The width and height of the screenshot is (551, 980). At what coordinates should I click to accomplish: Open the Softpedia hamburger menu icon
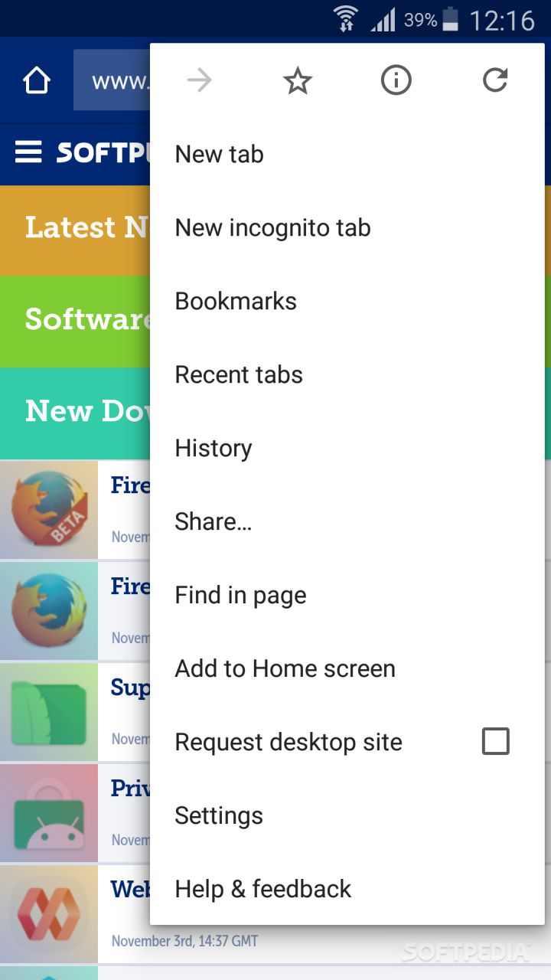28,152
